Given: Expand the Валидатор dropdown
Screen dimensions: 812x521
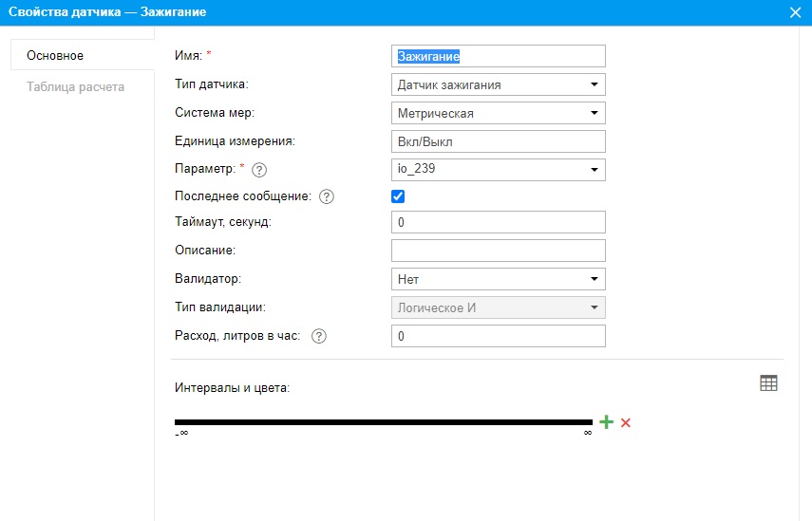Looking at the screenshot, I should [x=499, y=279].
